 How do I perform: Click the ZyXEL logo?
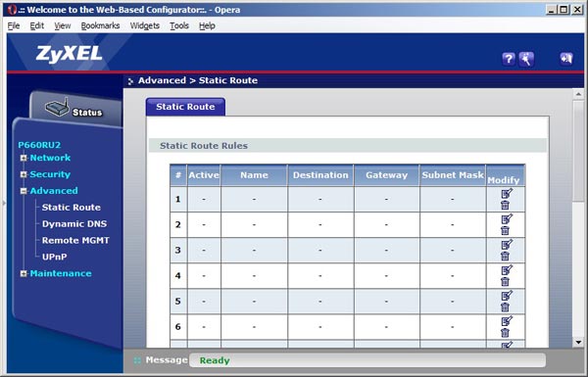pos(69,54)
